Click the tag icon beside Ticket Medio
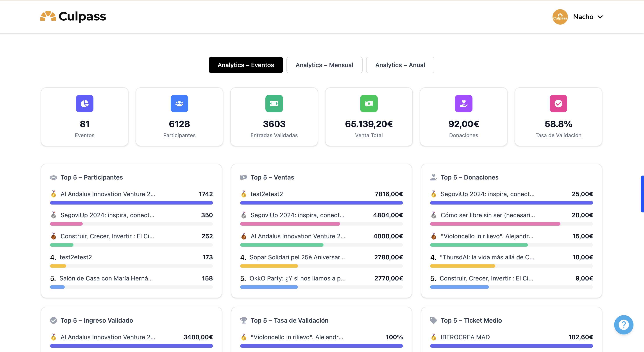 click(x=433, y=320)
